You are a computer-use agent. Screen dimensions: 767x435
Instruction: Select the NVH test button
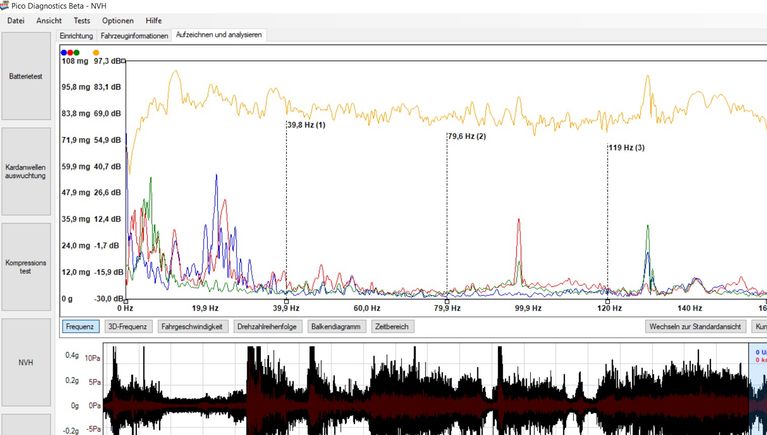pos(26,363)
